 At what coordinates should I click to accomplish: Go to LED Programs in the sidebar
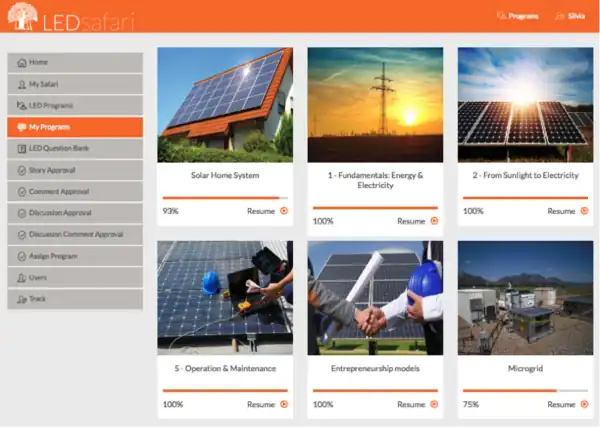tap(75, 105)
